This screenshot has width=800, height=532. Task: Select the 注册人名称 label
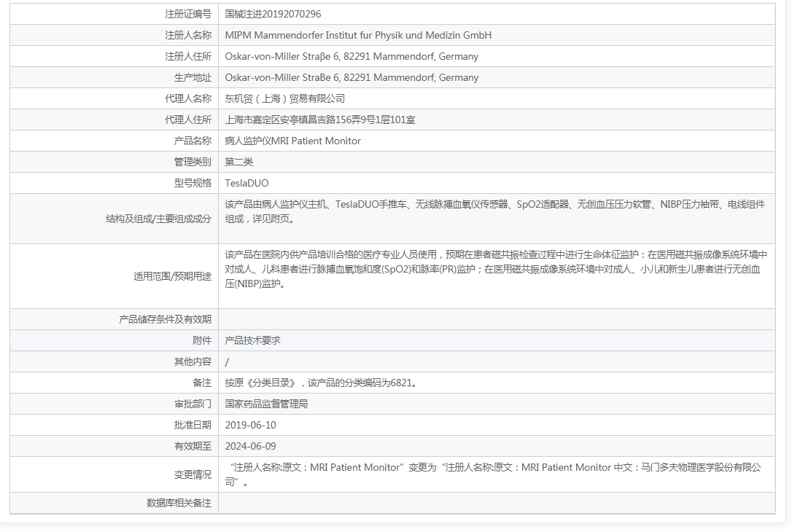(187, 35)
